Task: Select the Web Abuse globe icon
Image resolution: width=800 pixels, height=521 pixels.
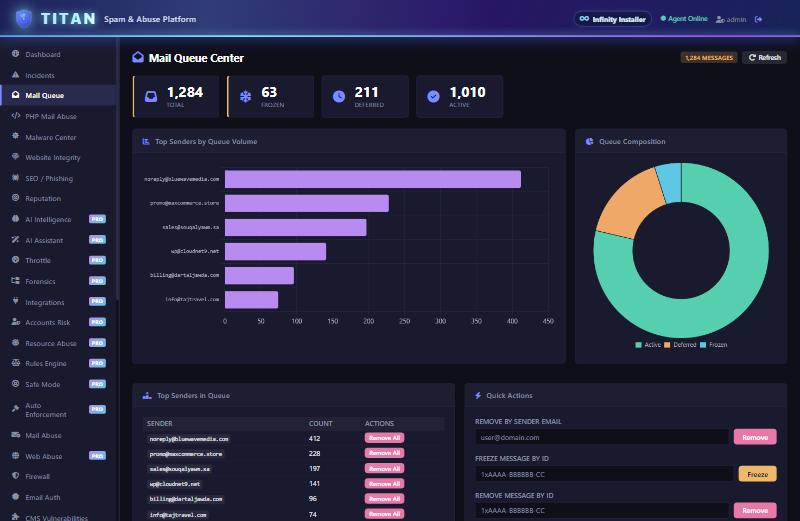Action: click(x=15, y=455)
